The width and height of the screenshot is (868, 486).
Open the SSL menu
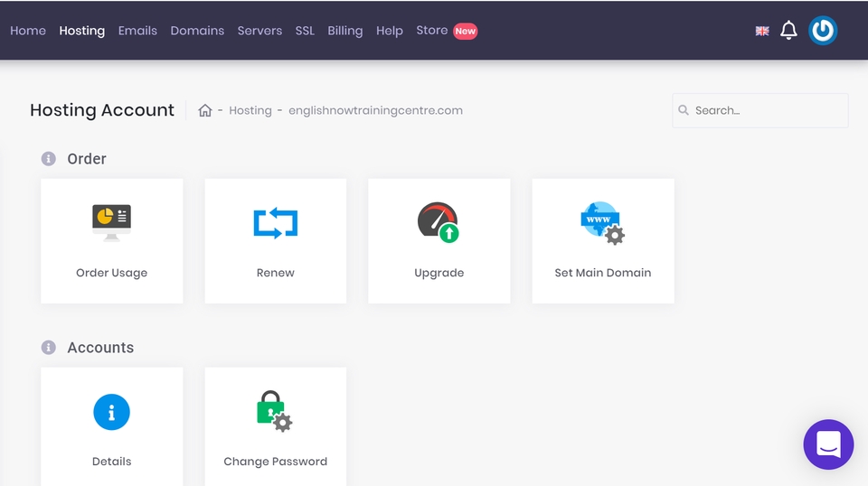point(305,31)
